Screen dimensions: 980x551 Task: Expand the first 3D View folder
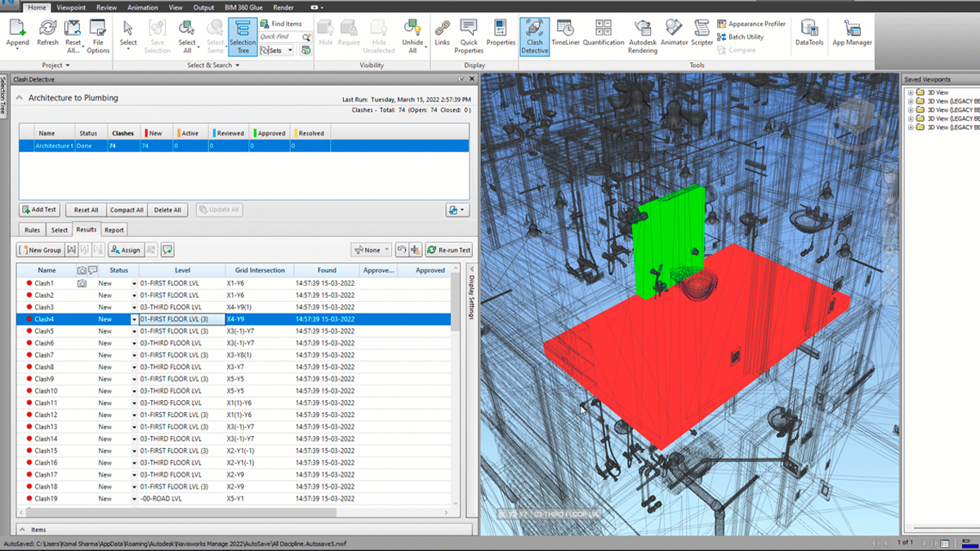point(911,92)
